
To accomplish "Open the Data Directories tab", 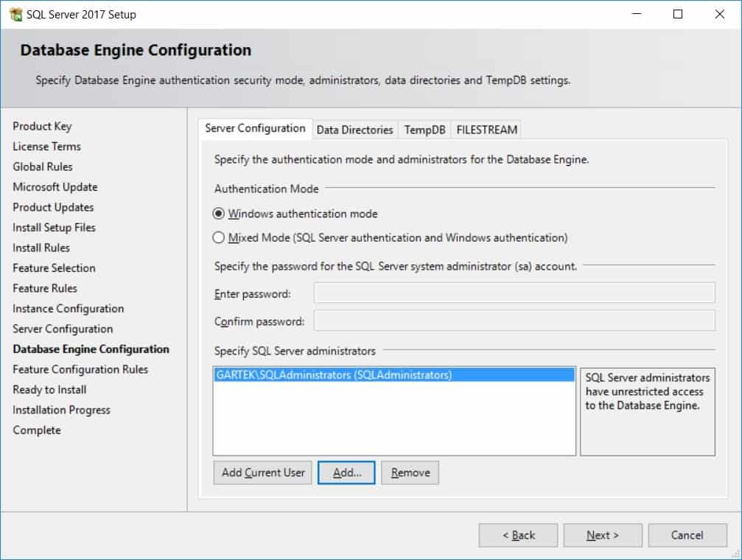I will tap(355, 130).
